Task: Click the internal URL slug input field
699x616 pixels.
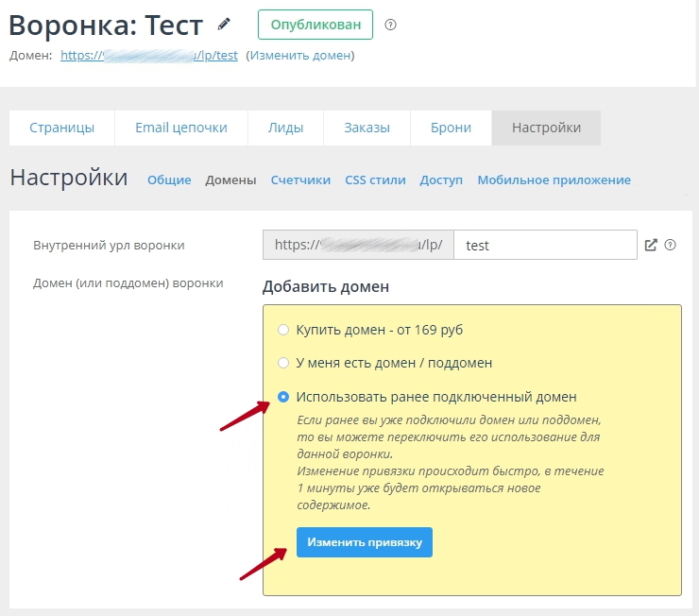Action: [545, 245]
